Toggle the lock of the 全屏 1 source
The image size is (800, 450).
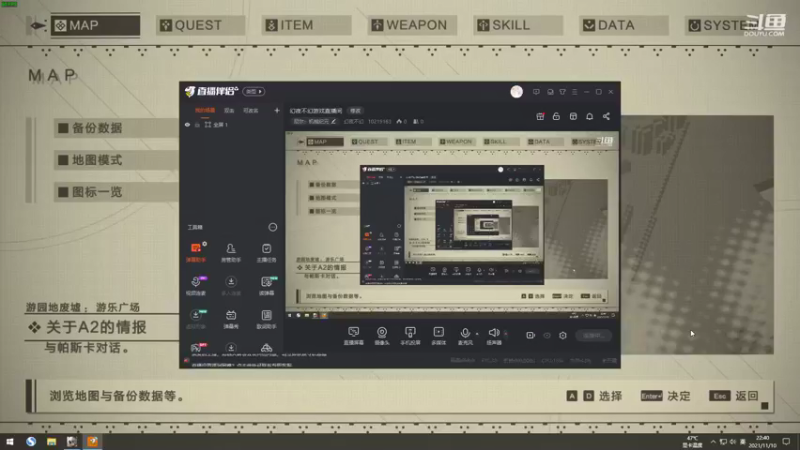197,124
